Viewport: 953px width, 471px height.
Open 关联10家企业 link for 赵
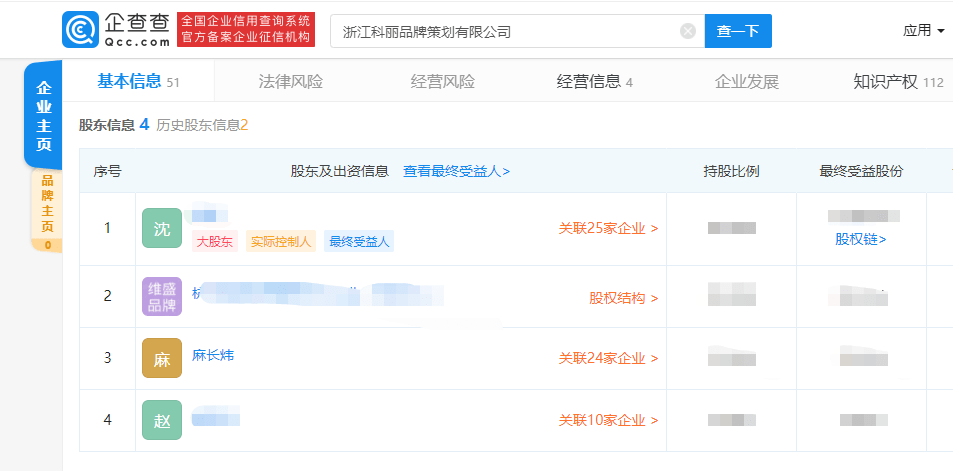coord(608,420)
